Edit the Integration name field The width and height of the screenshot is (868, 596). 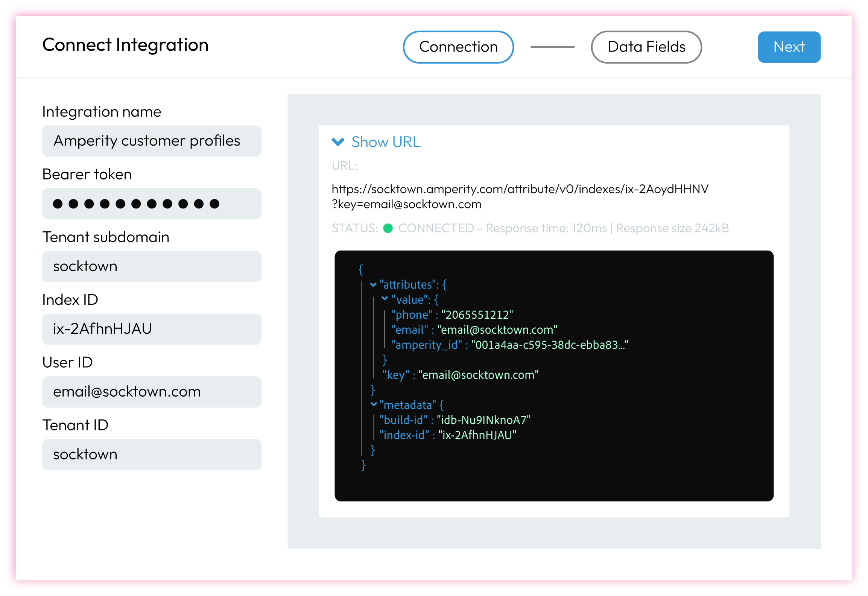pos(152,141)
